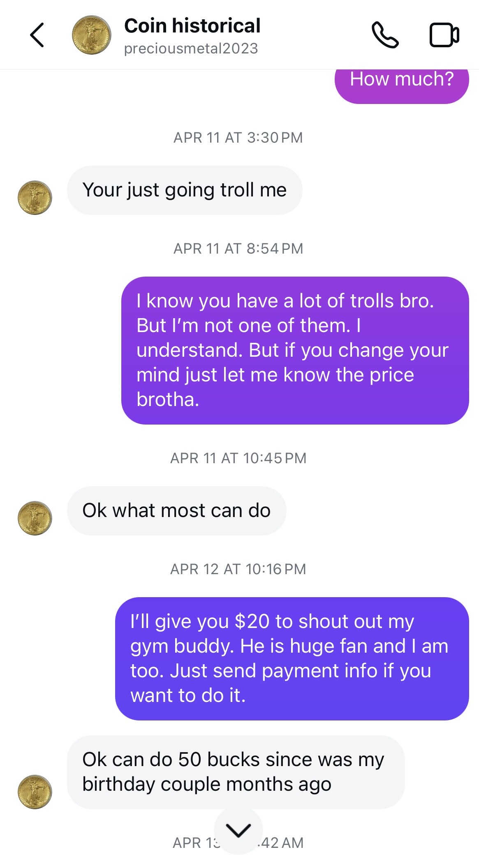
Task: Tap the coin avatar beside 'Ok what most can do'
Action: 35,518
